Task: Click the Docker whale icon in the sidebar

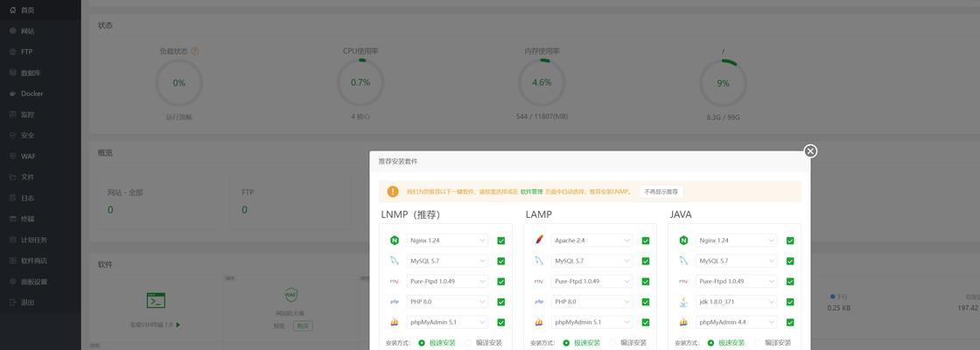Action: coord(13,94)
